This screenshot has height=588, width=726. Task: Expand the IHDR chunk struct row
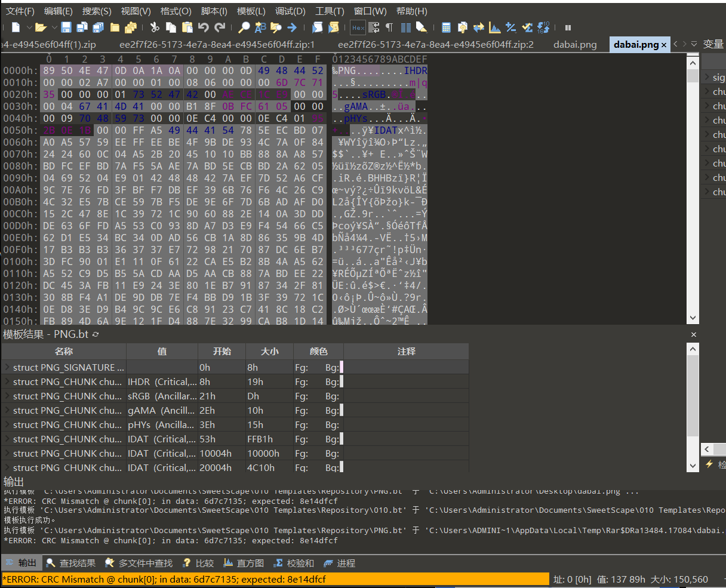(7, 382)
